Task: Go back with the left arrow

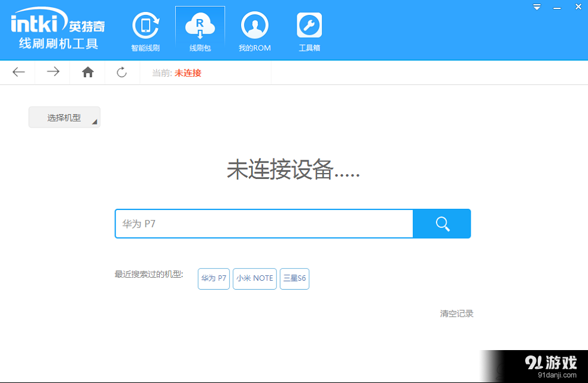Action: pyautogui.click(x=19, y=72)
